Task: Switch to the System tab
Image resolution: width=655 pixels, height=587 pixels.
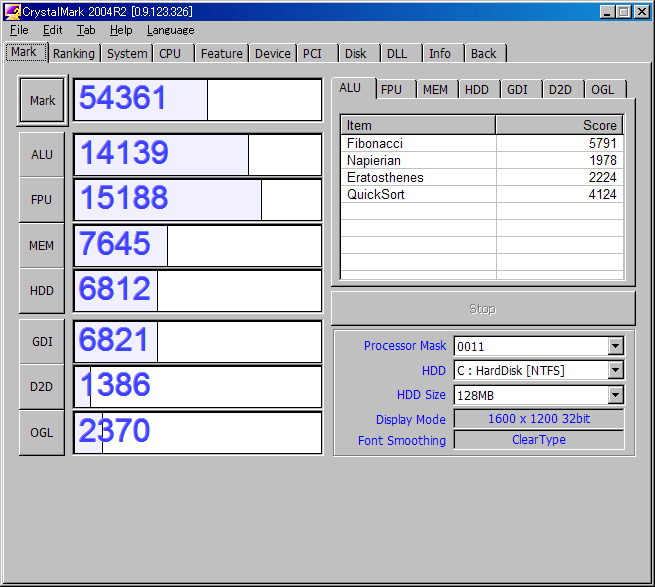Action: (127, 53)
